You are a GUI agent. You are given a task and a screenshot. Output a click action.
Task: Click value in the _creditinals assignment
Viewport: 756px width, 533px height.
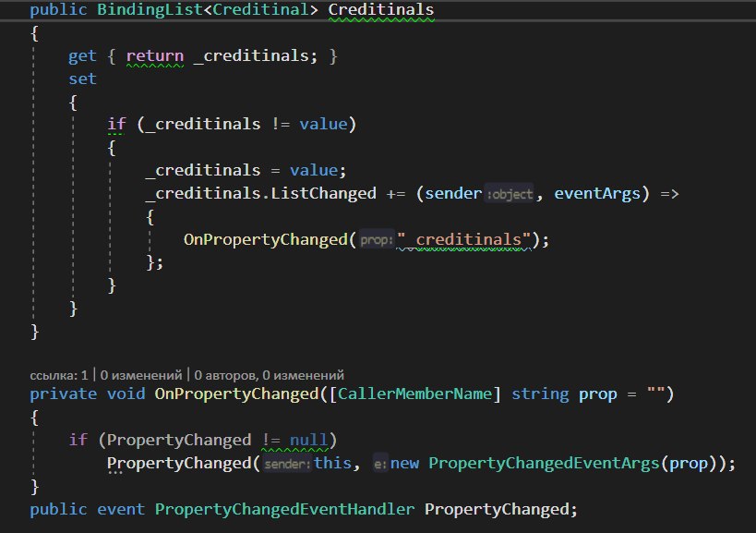coord(314,170)
